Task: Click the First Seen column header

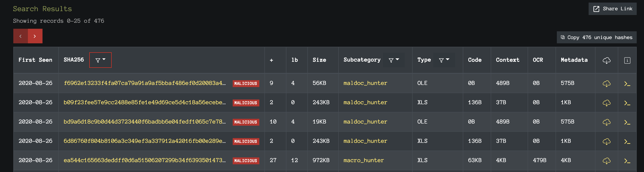Action: tap(35, 60)
